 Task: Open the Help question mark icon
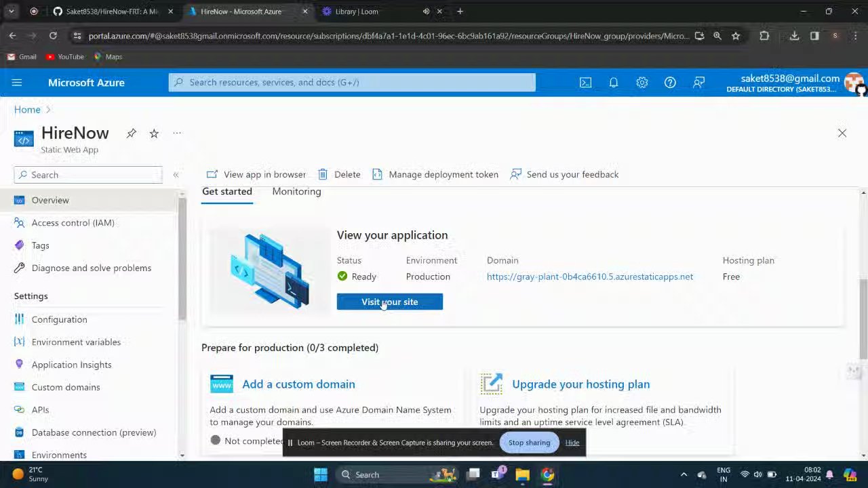pyautogui.click(x=670, y=83)
